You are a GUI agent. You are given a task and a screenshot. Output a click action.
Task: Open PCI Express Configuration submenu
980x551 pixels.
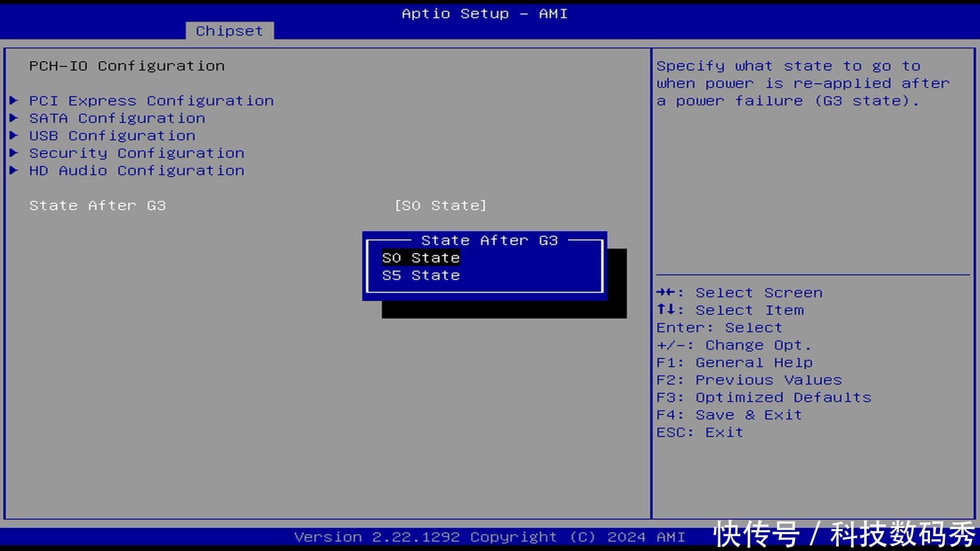click(x=151, y=101)
